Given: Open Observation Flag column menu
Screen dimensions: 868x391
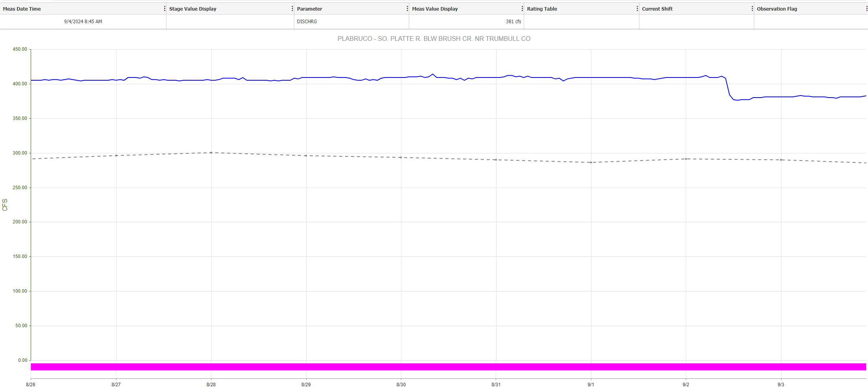Looking at the screenshot, I should tap(866, 9).
